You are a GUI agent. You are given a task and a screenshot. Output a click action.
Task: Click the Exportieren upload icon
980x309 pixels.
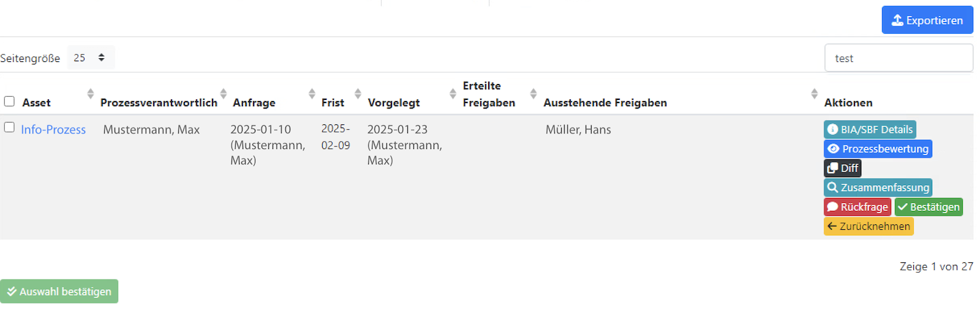[x=897, y=20]
